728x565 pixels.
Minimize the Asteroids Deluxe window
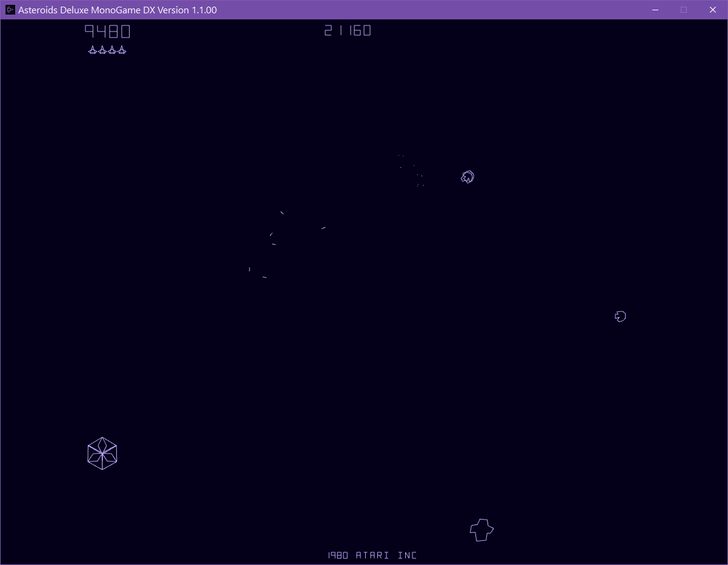[x=655, y=10]
